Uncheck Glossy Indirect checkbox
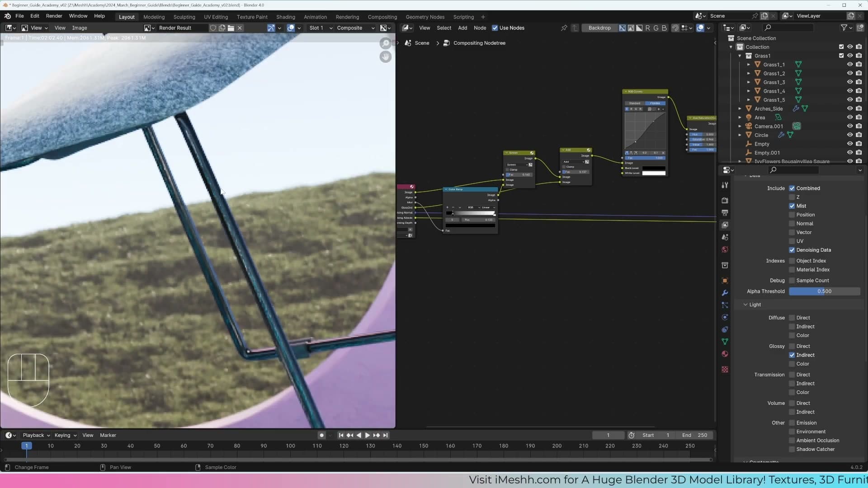Screen dimensions: 868x488 (x=792, y=355)
